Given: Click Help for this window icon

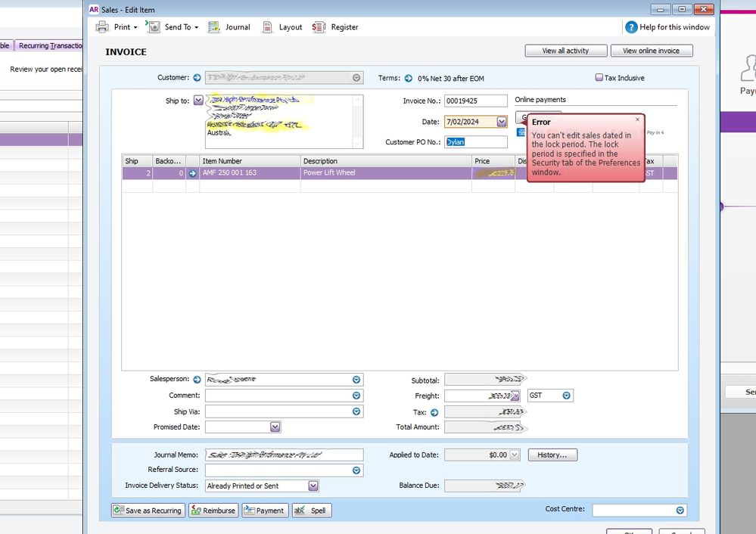Looking at the screenshot, I should coord(630,27).
